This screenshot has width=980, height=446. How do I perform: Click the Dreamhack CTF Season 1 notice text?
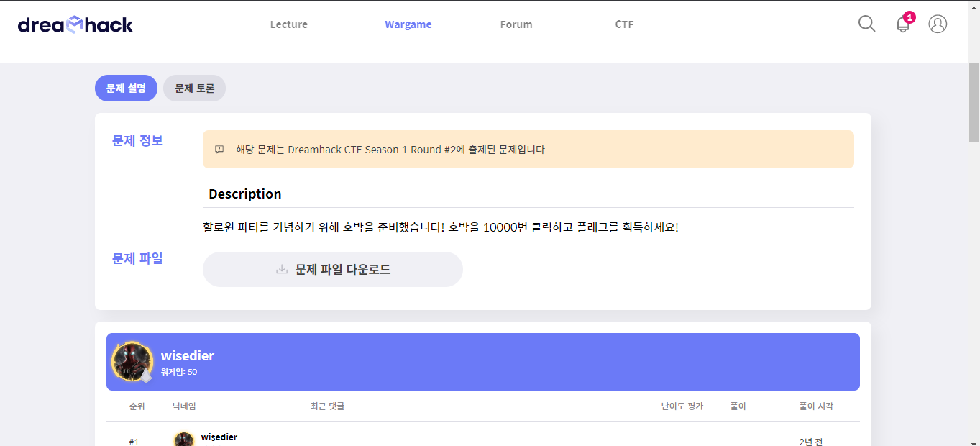click(x=392, y=150)
